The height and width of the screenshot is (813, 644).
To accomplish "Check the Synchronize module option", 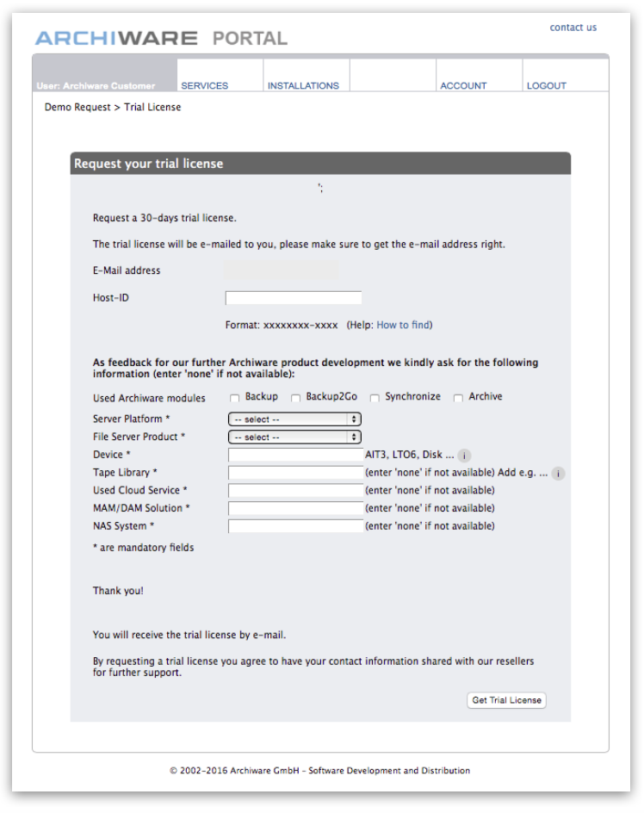I will click(x=375, y=398).
